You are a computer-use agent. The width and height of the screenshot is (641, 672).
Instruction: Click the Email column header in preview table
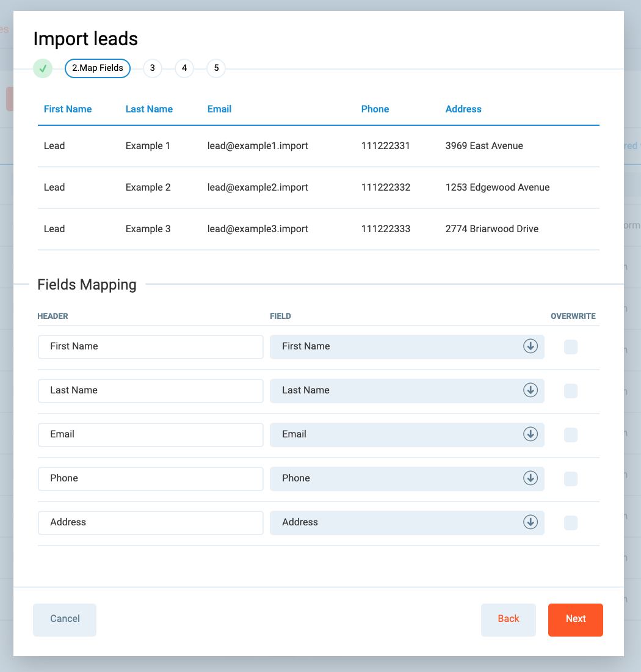tap(219, 109)
